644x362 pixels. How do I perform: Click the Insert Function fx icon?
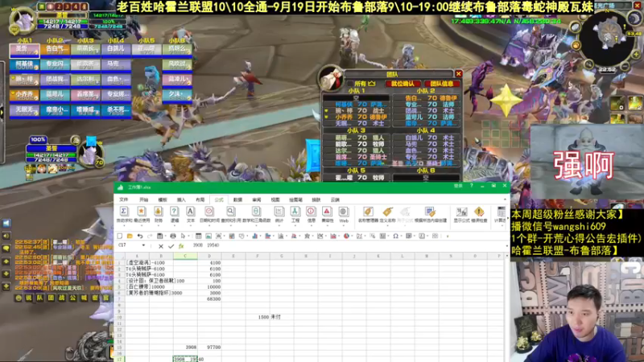click(181, 246)
